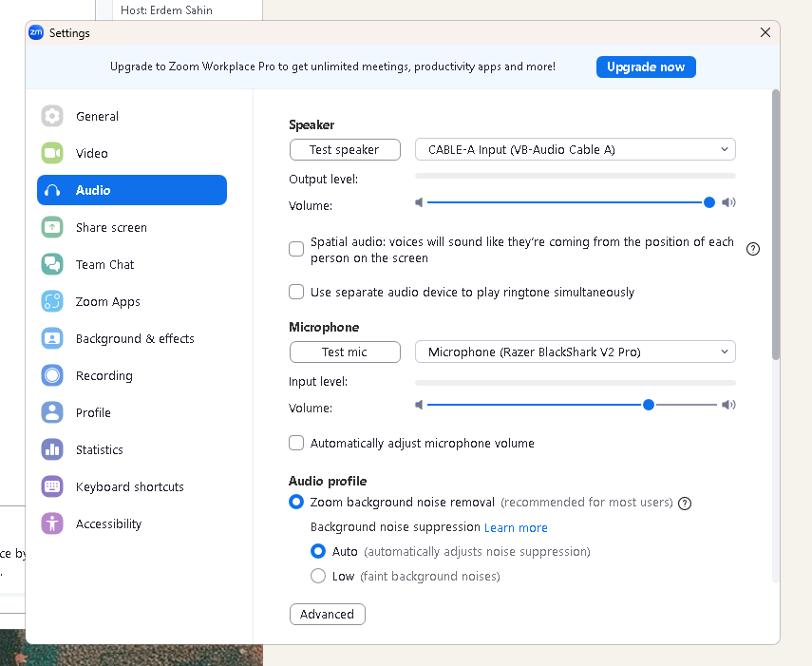Click speaker volume low icon

tap(419, 202)
